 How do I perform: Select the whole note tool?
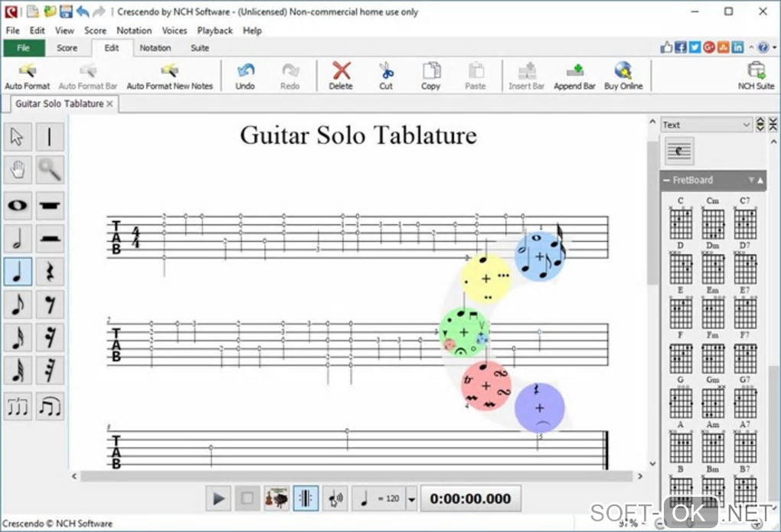18,205
